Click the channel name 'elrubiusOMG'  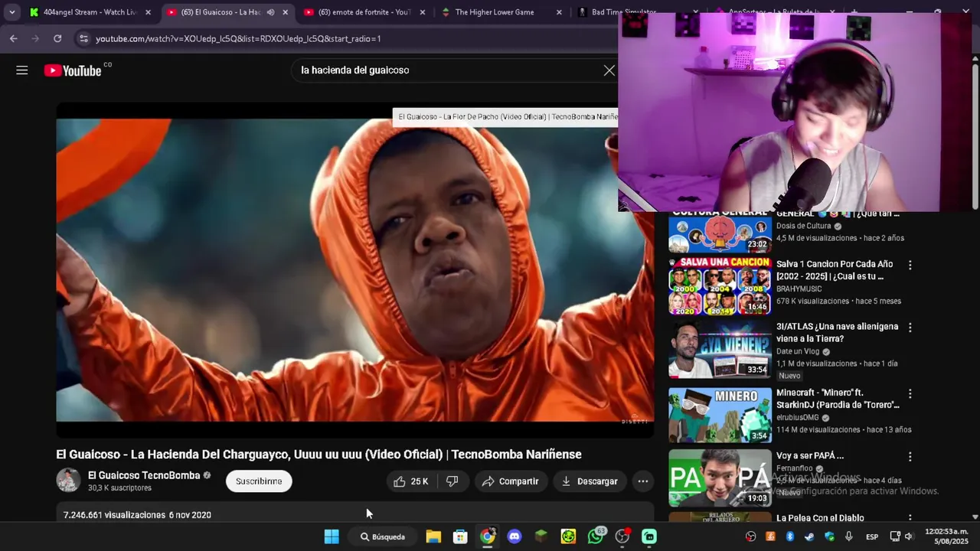(798, 418)
